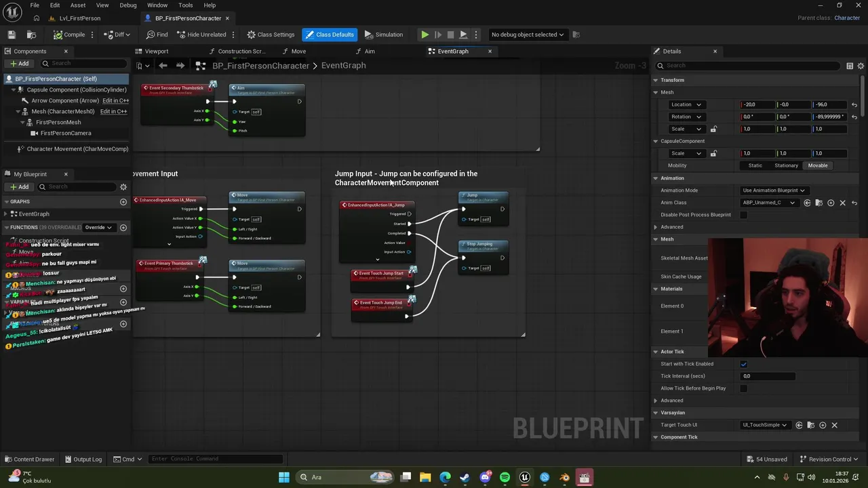Switch to Construction Script tab
Screen dimensions: 868x488
click(237, 52)
